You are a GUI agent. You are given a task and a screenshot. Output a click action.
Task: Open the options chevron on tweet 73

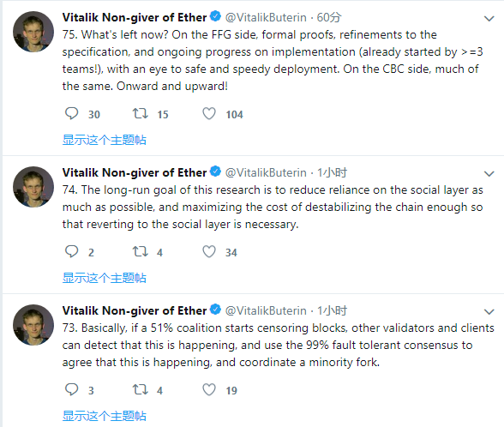pyautogui.click(x=489, y=312)
